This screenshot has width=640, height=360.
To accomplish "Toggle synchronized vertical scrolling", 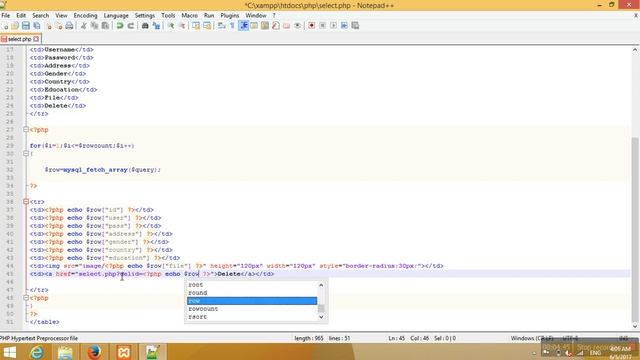I will pos(196,26).
